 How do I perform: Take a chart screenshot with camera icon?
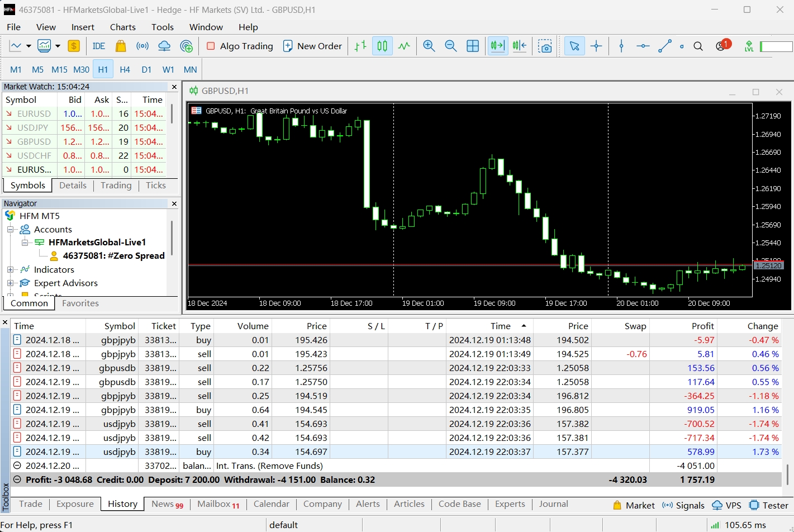pyautogui.click(x=545, y=46)
